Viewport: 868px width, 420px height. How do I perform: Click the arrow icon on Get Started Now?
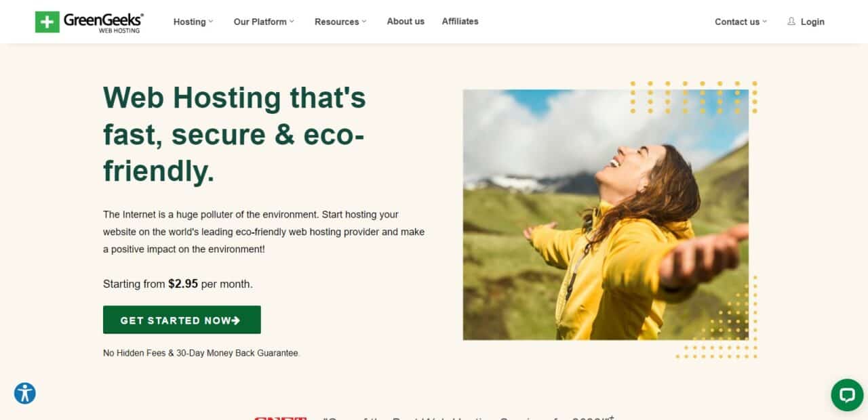236,320
